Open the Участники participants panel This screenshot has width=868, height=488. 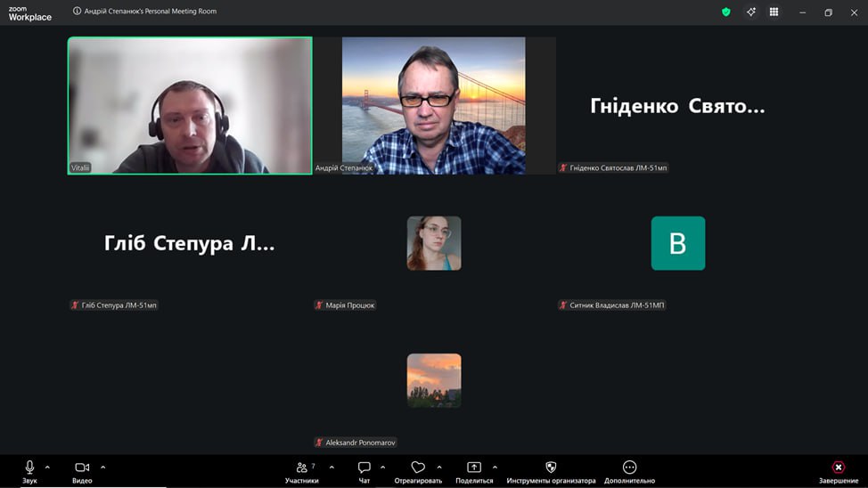[x=302, y=471]
